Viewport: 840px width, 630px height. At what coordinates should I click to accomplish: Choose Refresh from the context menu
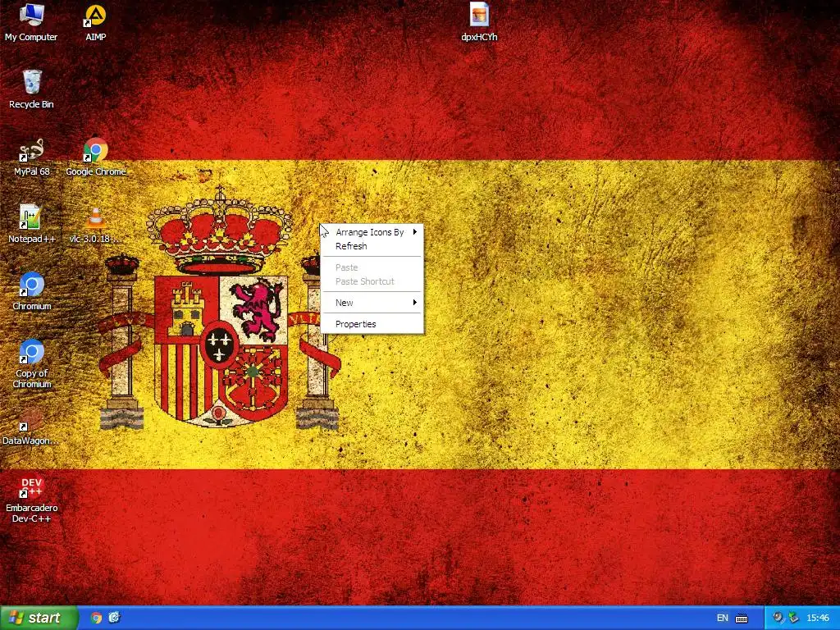[372, 246]
